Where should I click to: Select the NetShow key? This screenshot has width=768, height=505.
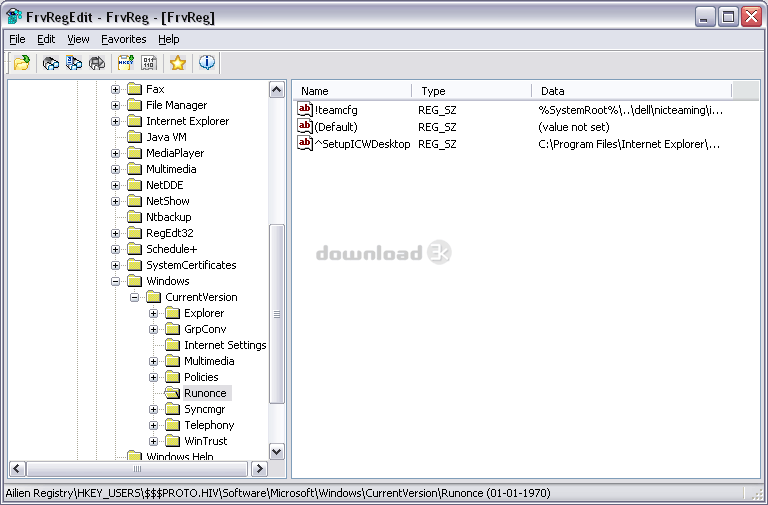(x=168, y=201)
